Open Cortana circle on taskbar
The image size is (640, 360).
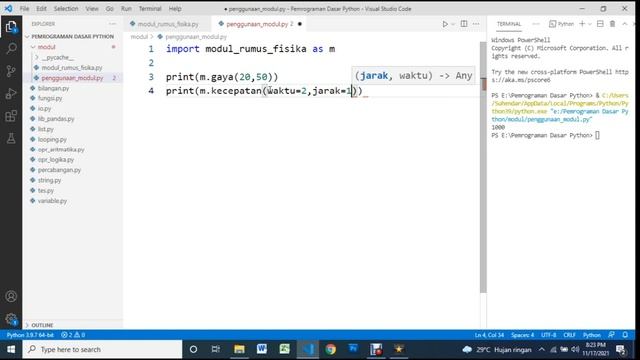193,349
